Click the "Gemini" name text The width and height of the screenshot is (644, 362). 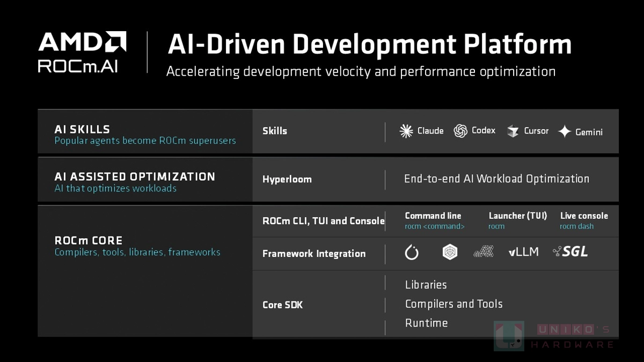589,132
